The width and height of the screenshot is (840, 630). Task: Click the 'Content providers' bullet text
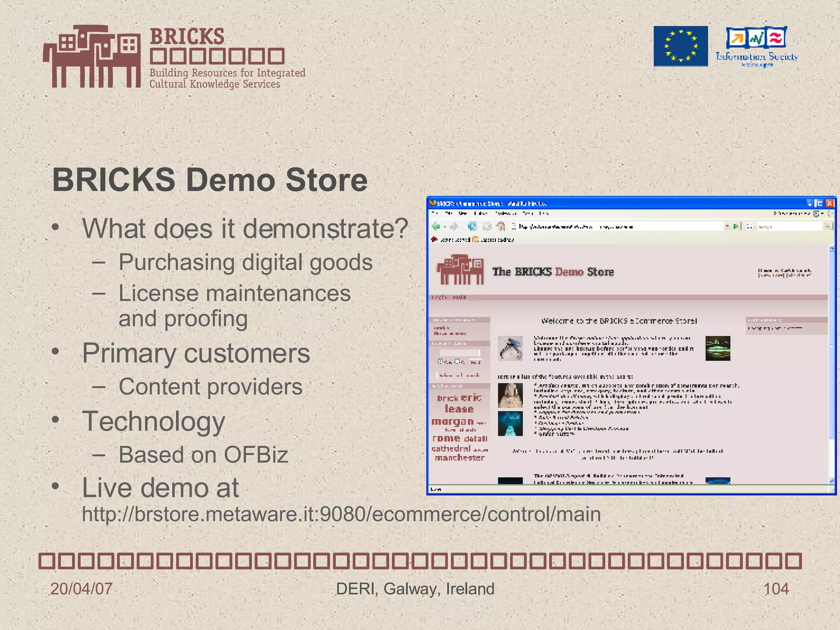pyautogui.click(x=210, y=387)
